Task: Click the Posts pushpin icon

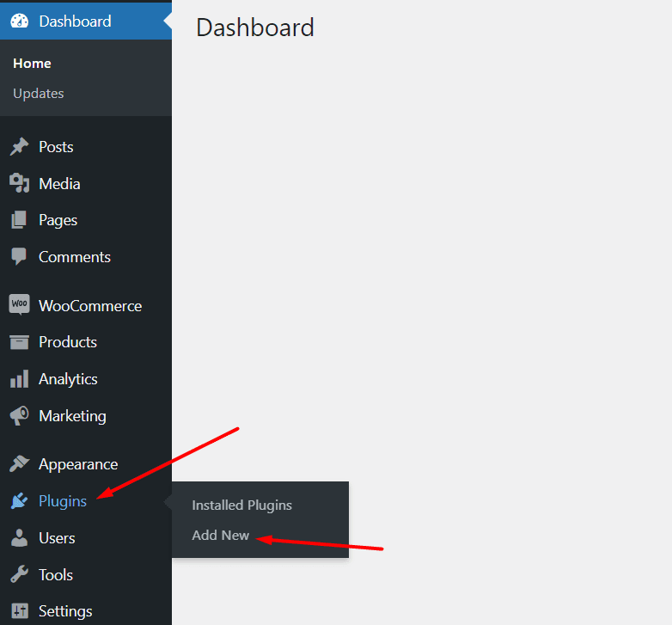Action: (x=19, y=147)
